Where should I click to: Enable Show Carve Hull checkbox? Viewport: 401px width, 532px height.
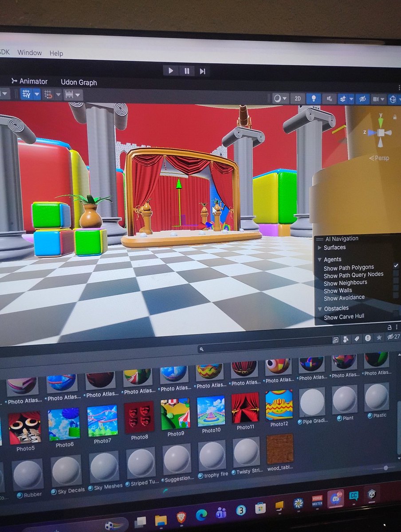396,314
